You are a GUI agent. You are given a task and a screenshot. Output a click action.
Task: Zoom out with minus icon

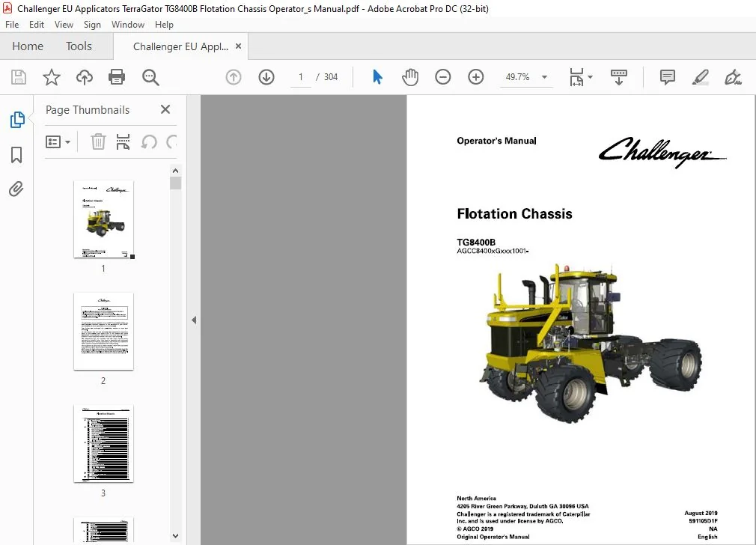(x=442, y=77)
